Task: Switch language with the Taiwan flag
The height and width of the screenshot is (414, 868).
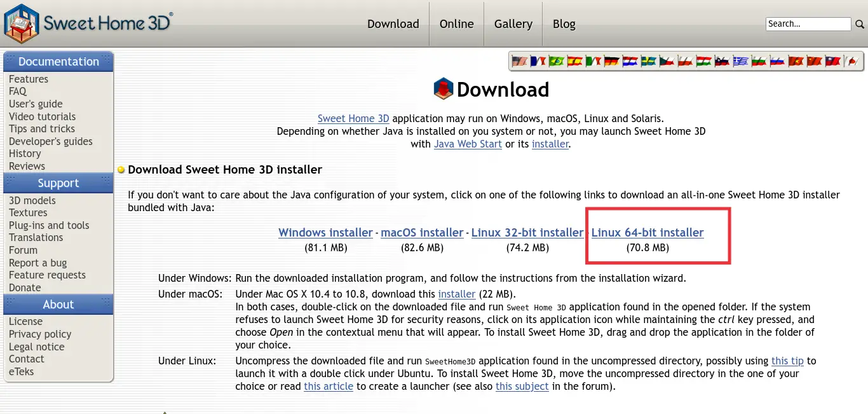Action: [x=832, y=62]
